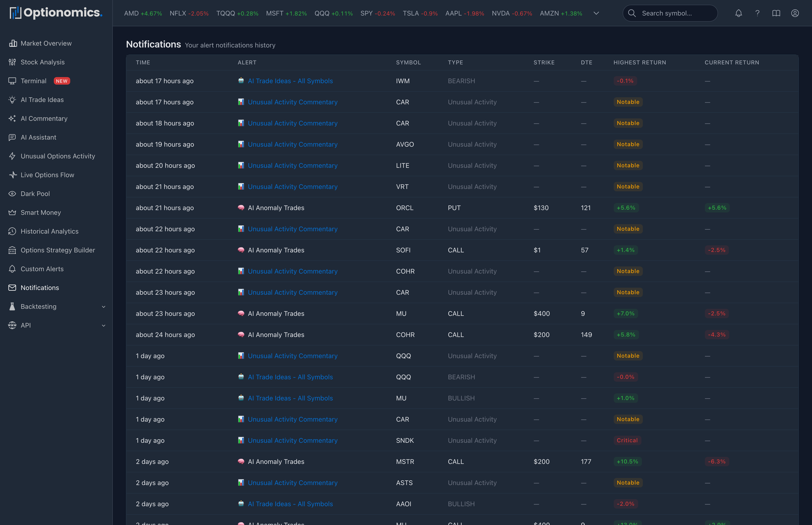Expand the API submenu chevron

tap(104, 325)
